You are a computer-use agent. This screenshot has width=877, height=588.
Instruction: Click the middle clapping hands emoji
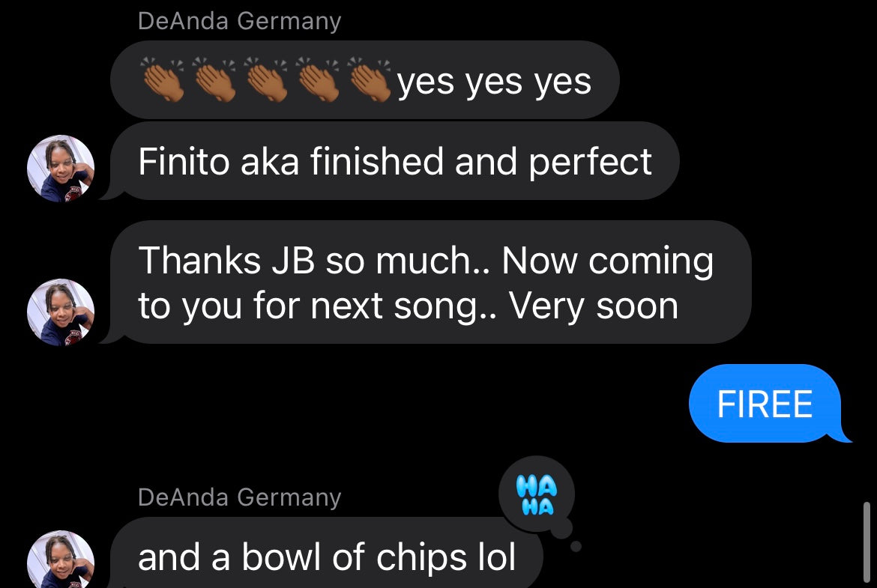click(x=266, y=80)
